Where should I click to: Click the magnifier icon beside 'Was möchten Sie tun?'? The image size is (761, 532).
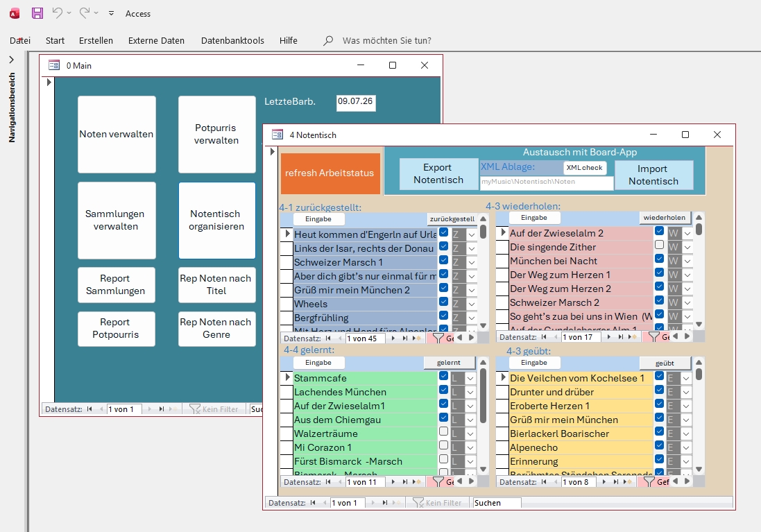(x=329, y=41)
